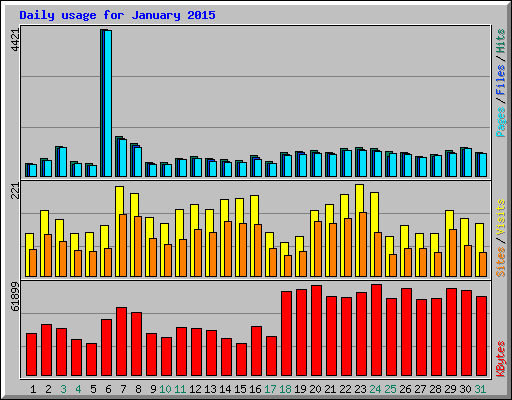Screen dimensions: 512x400
Task: Click the cyan pages bar for day 16
Action: click(258, 168)
